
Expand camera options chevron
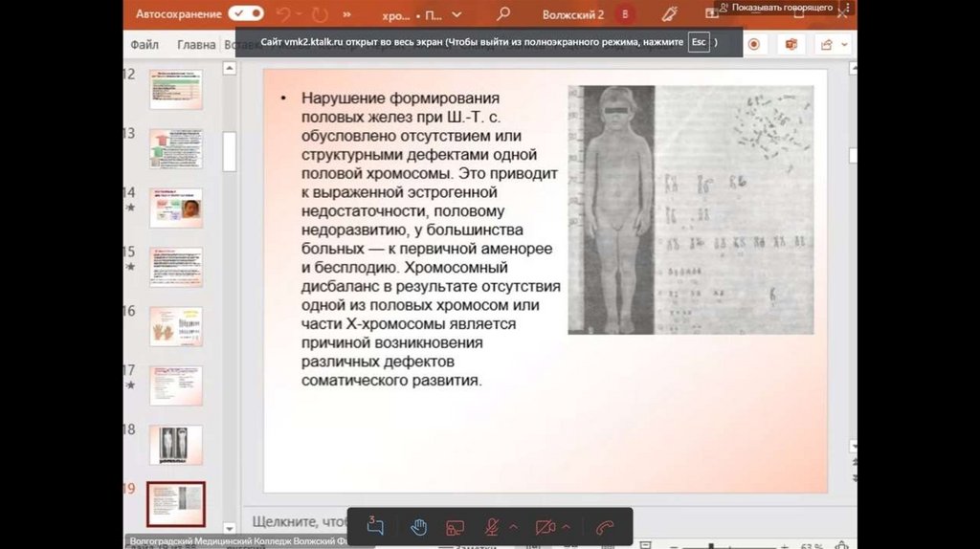(x=567, y=526)
